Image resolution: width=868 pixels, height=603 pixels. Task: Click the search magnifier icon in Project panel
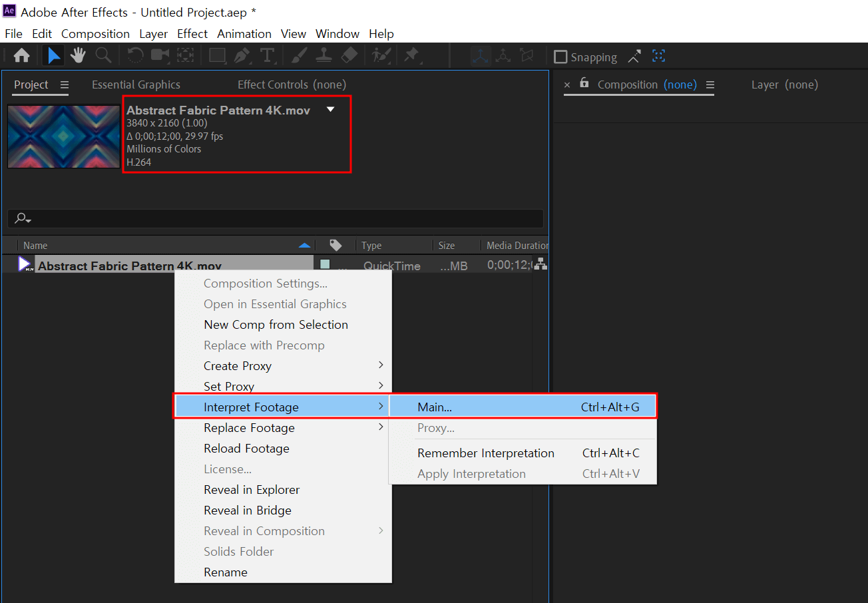click(x=23, y=218)
